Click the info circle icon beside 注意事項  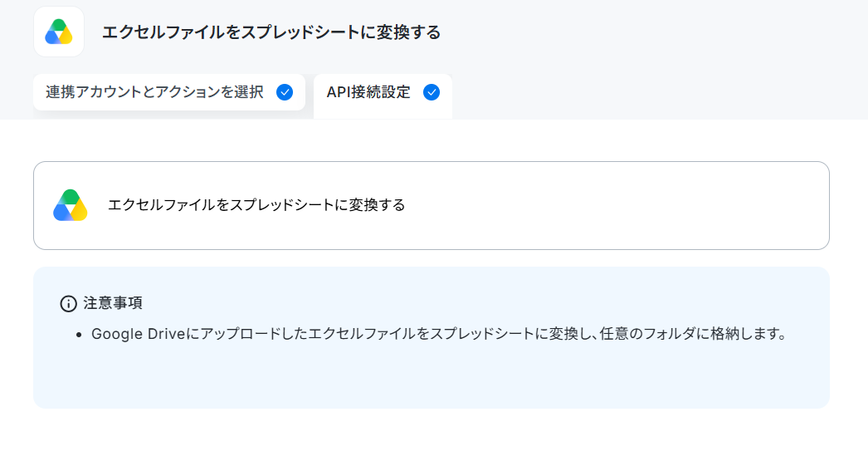coord(68,304)
